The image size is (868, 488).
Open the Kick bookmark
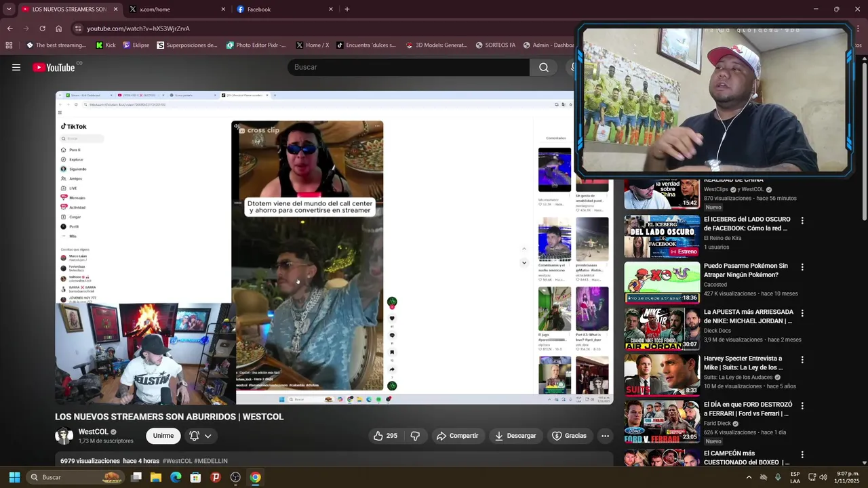pyautogui.click(x=106, y=45)
